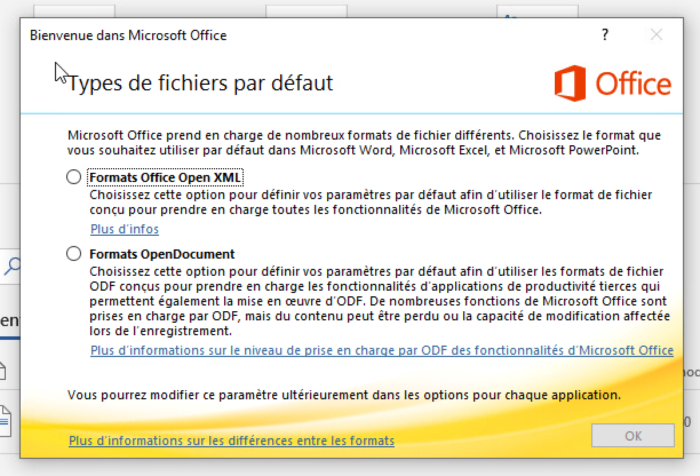700x476 pixels.
Task: Click the orange Office logo icon
Action: coord(570,84)
